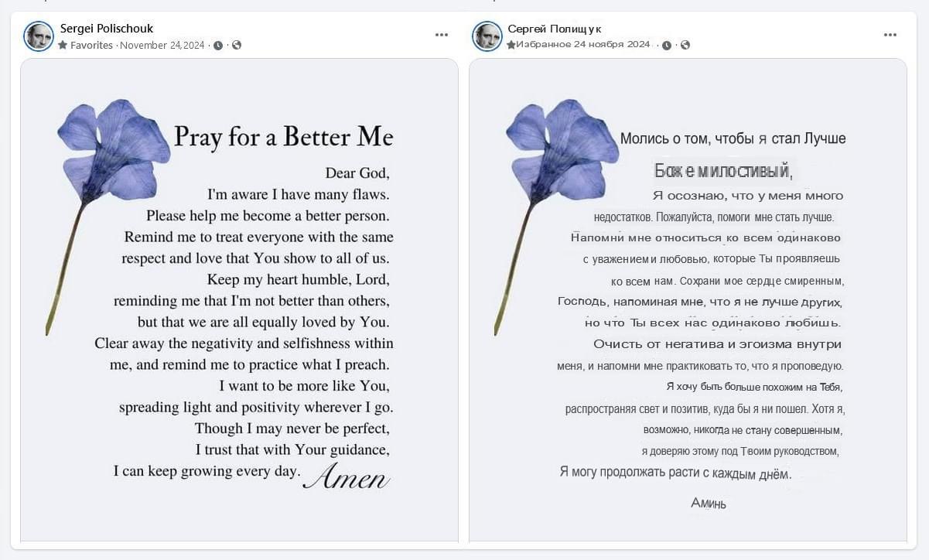
Task: Open the Sergei Polischouk profile name link
Action: pos(107,29)
